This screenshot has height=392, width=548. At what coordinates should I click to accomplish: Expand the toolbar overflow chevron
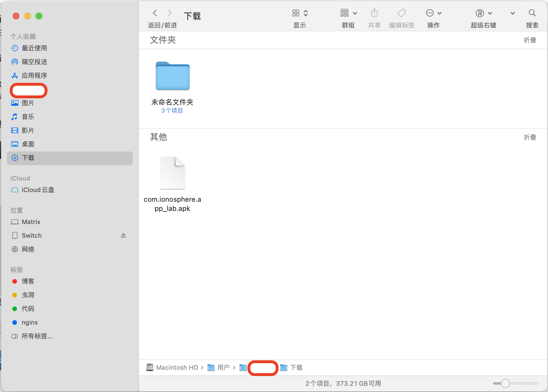coord(513,13)
